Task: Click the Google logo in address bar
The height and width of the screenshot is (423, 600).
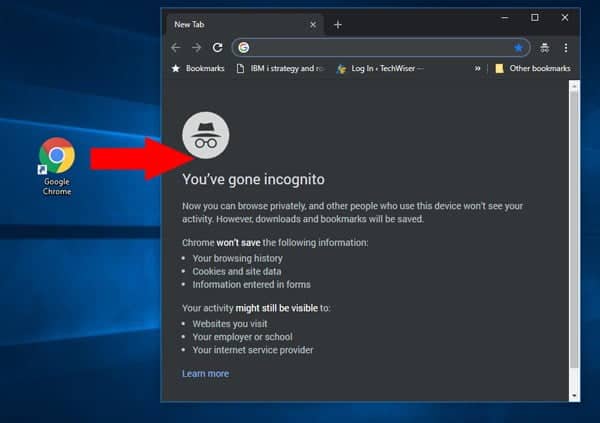Action: click(x=244, y=47)
